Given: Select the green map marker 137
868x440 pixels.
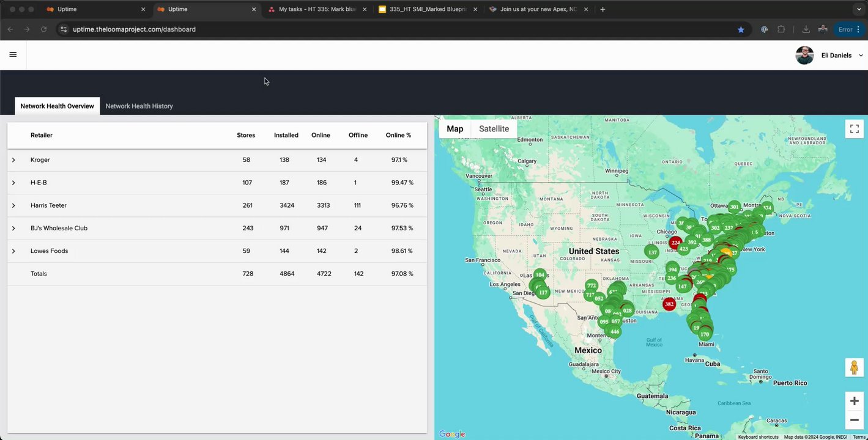Looking at the screenshot, I should point(652,252).
